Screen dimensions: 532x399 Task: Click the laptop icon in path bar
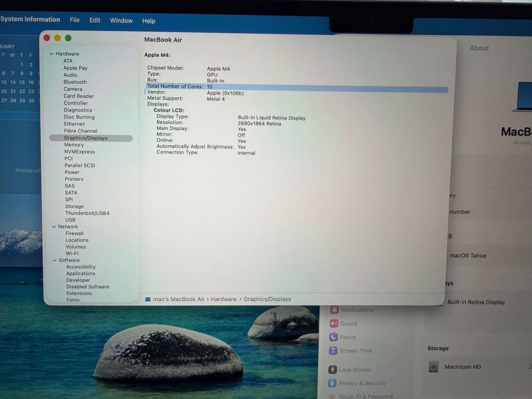click(148, 299)
